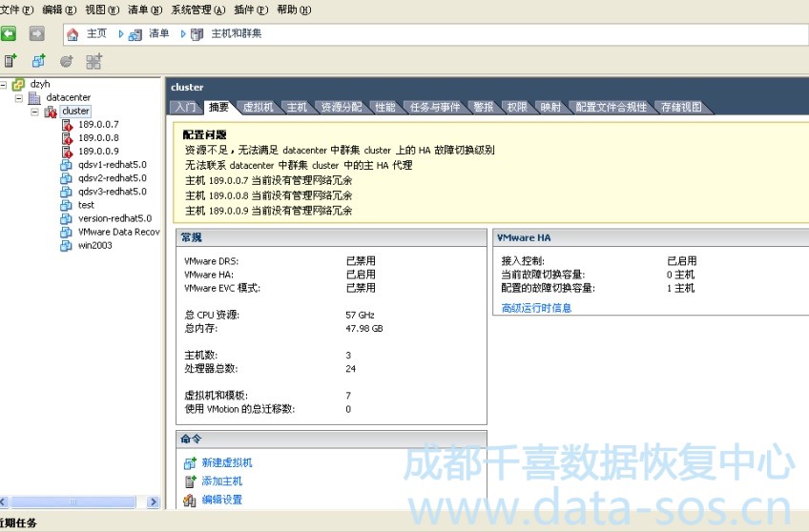809x532 pixels.
Task: Click the tree panel scroll-left arrow
Action: click(x=3, y=502)
